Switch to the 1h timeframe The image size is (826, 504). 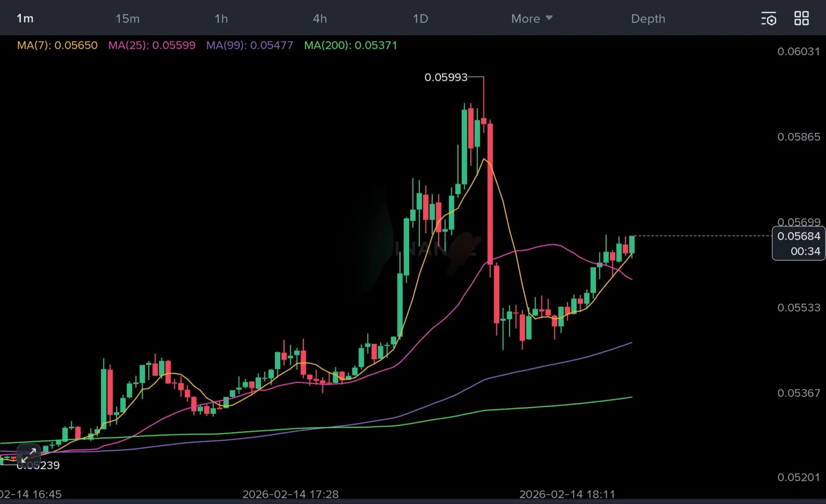coord(221,19)
